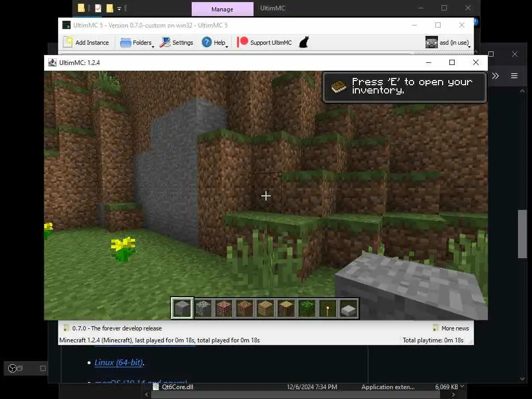Open the 0.7.0 forever develop release news
532x399 pixels.
113,328
